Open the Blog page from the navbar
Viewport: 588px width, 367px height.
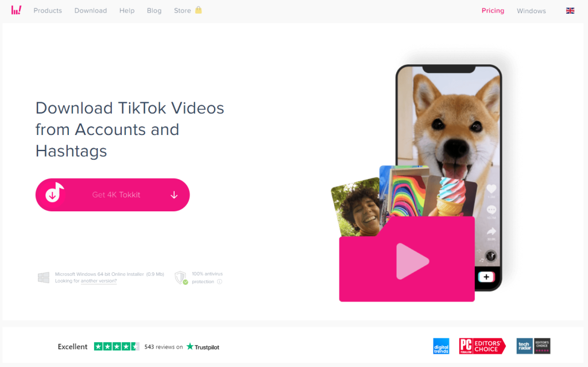[x=154, y=10]
